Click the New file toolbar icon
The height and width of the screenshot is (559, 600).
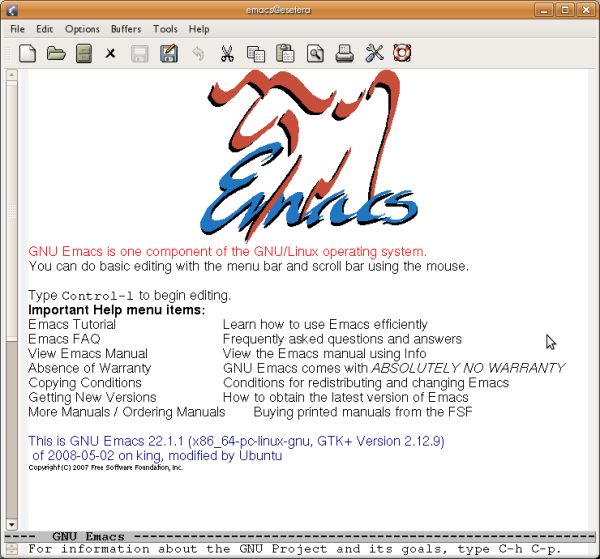coord(28,53)
